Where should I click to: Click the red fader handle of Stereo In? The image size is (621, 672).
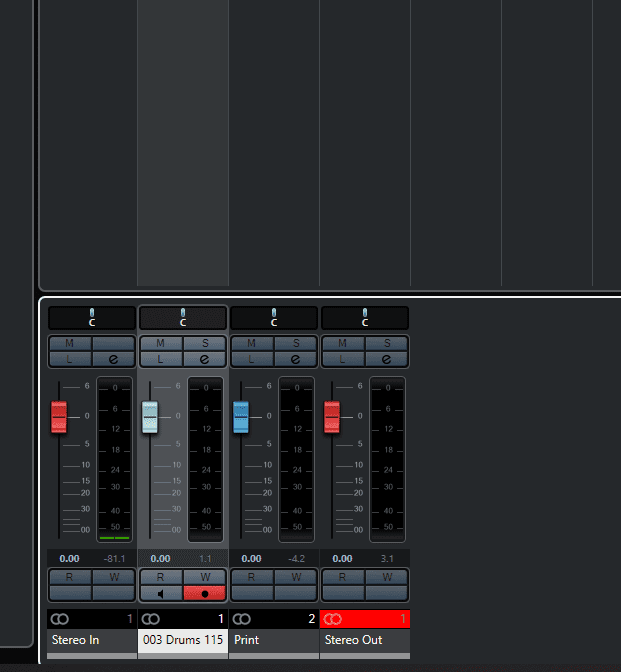[59, 417]
